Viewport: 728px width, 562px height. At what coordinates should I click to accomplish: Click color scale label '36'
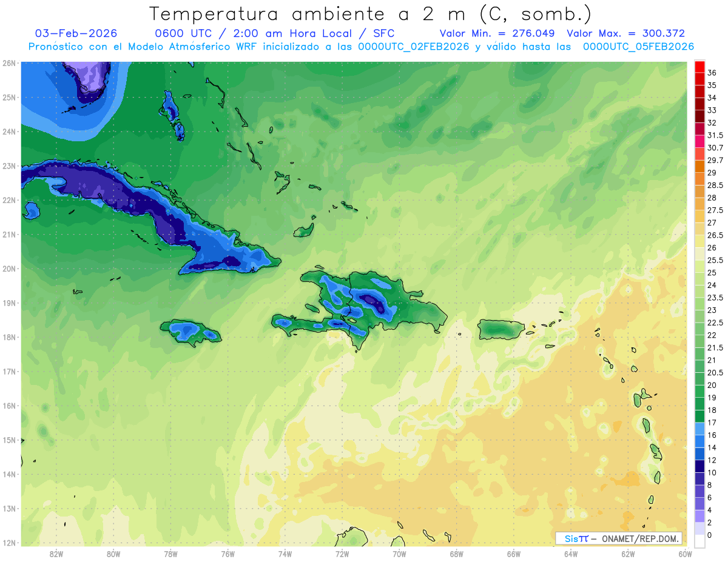712,73
